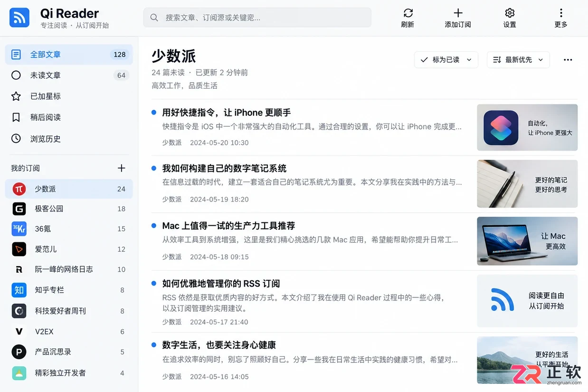Click the 全部文章 count badge 128

(120, 55)
